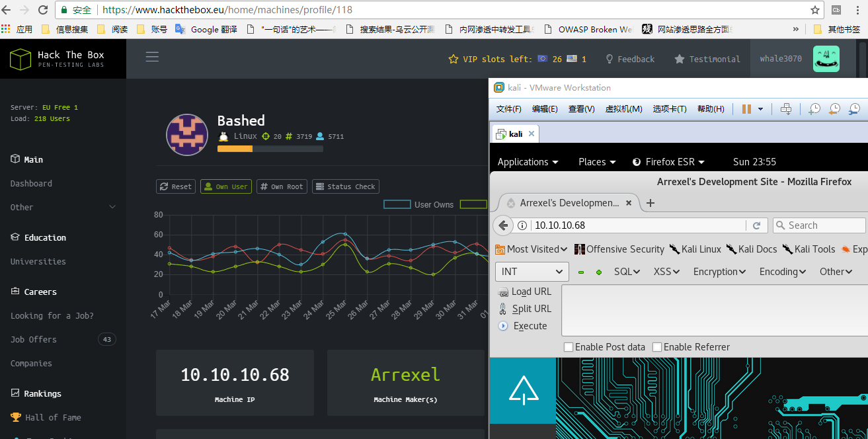
Task: Switch to the kali VM tab
Action: coord(514,134)
